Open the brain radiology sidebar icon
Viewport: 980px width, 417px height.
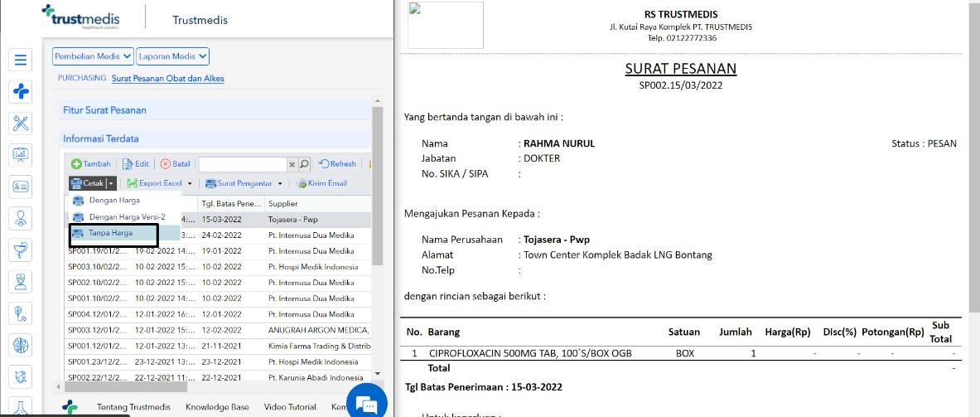[21, 345]
